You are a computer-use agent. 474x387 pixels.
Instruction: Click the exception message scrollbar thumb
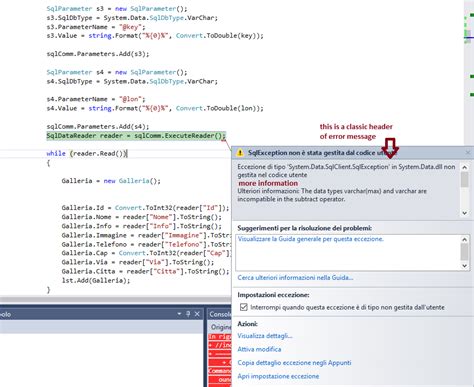(464, 180)
